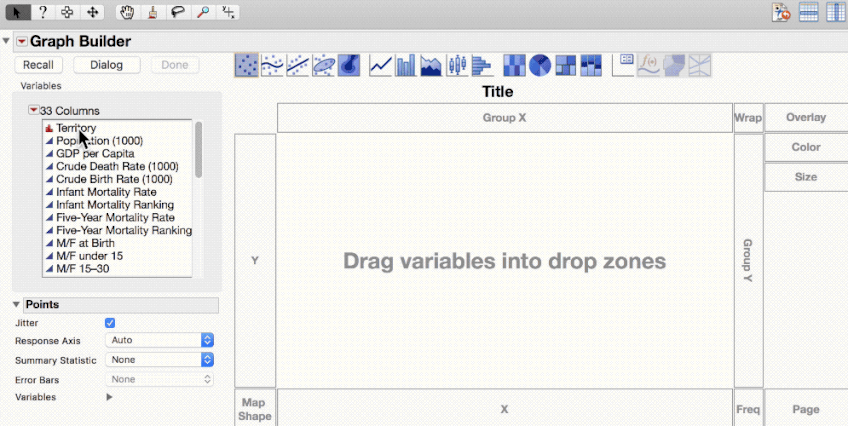Click the Color drop zone
This screenshot has width=848, height=426.
tap(806, 147)
